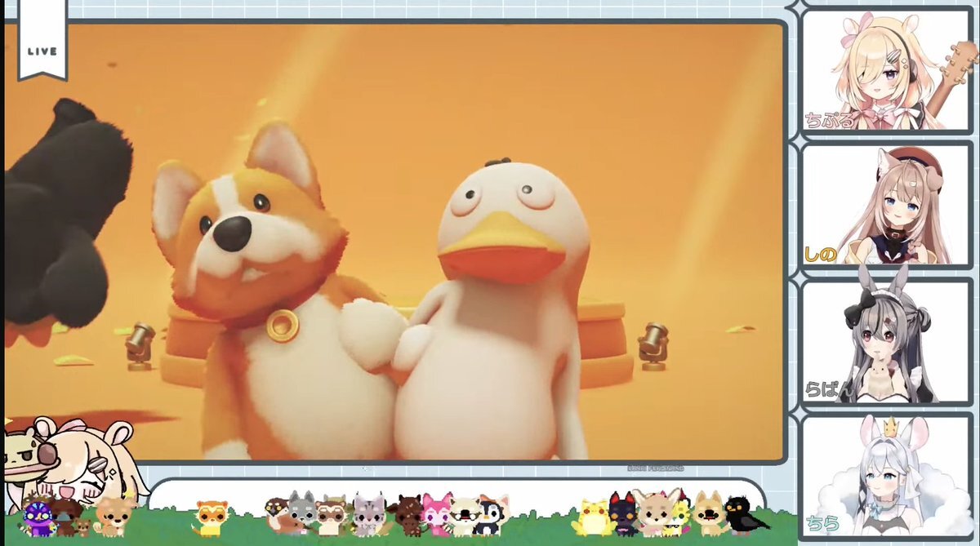This screenshot has width=980, height=546.
Task: Click the stage spotlight left of the corgi
Action: coord(140,345)
